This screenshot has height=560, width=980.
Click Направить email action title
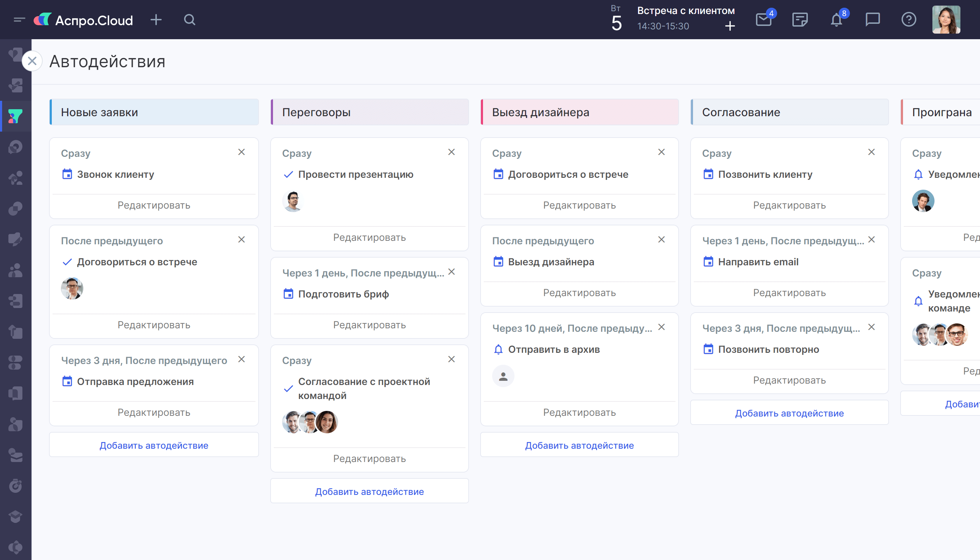point(758,262)
